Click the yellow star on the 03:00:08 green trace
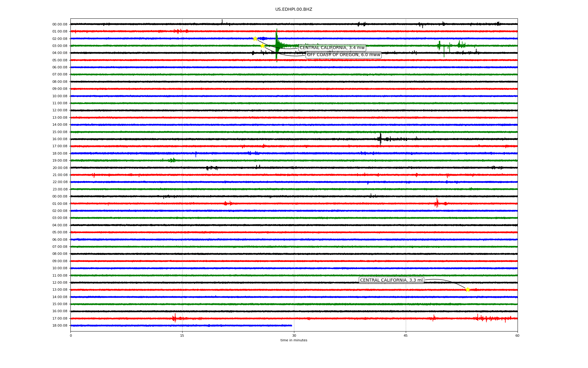The width and height of the screenshot is (588, 368). [262, 46]
